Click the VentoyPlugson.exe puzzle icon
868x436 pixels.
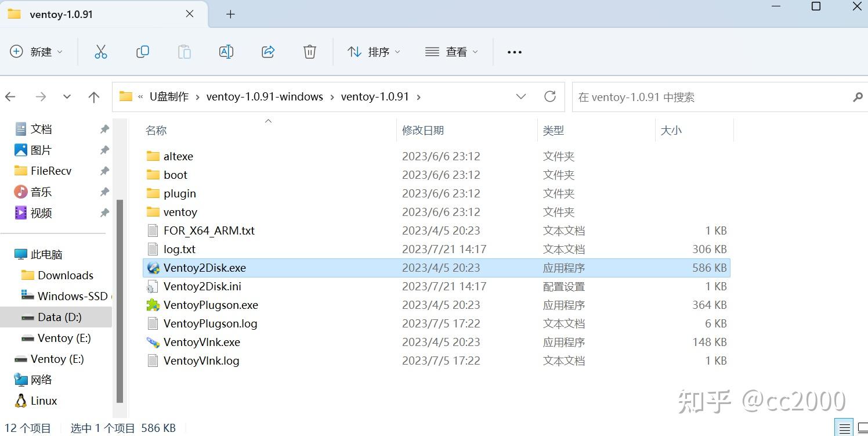pos(153,305)
